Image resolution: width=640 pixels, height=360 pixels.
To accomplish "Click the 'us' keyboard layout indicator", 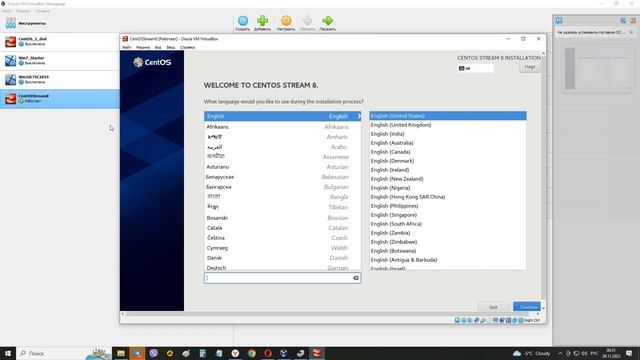I will coord(476,69).
